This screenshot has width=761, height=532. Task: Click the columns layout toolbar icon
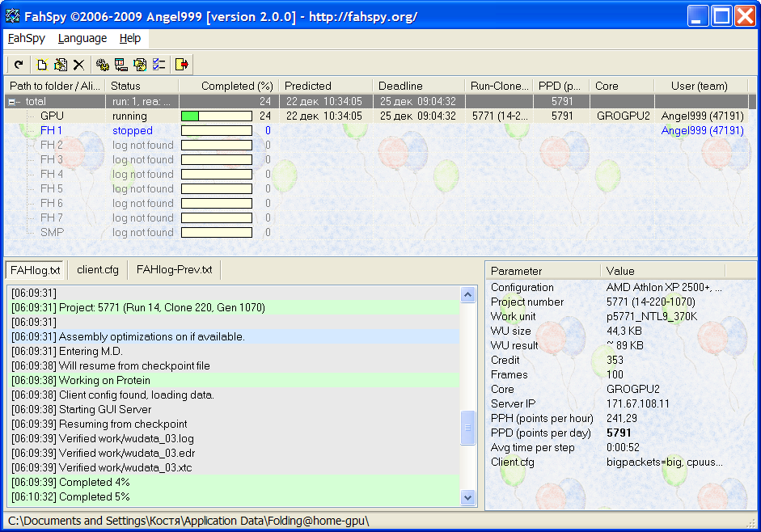(x=121, y=65)
